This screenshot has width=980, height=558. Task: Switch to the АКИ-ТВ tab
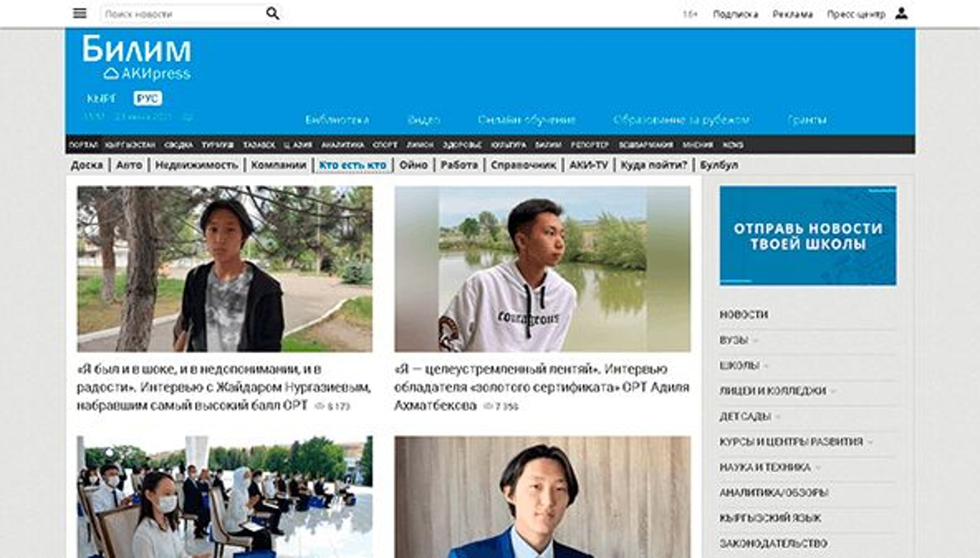pyautogui.click(x=589, y=165)
